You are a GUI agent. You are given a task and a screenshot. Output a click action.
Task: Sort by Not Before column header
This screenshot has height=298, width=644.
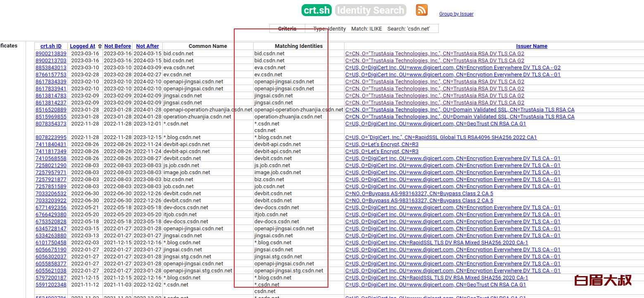tap(117, 46)
